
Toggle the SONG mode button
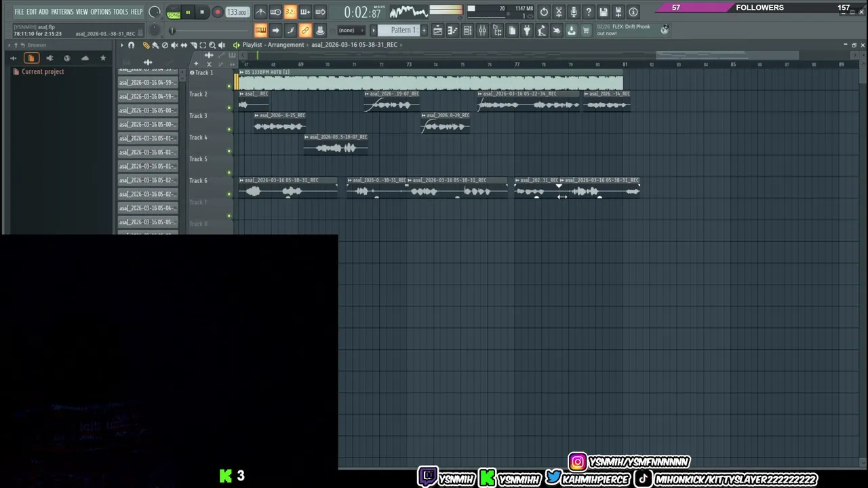point(174,14)
